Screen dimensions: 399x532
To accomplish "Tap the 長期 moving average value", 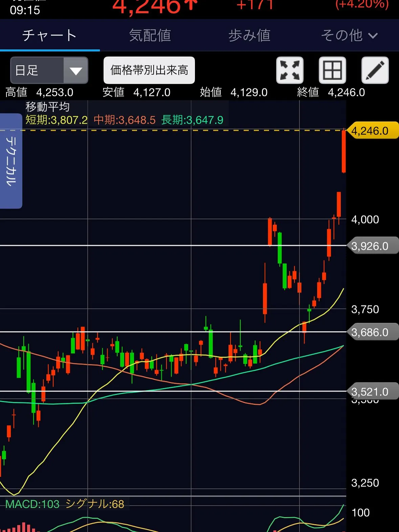I will click(x=192, y=120).
